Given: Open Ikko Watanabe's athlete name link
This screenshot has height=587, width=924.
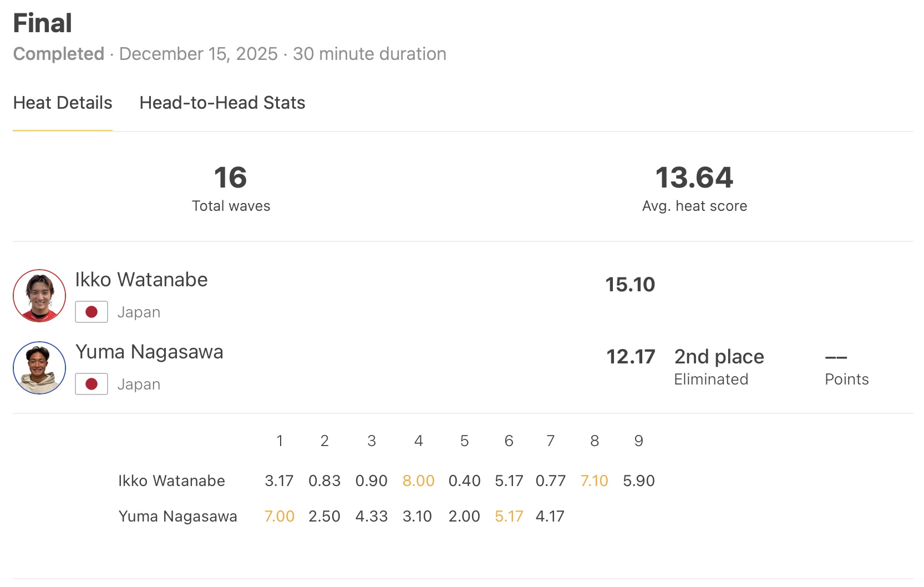Looking at the screenshot, I should (x=141, y=280).
